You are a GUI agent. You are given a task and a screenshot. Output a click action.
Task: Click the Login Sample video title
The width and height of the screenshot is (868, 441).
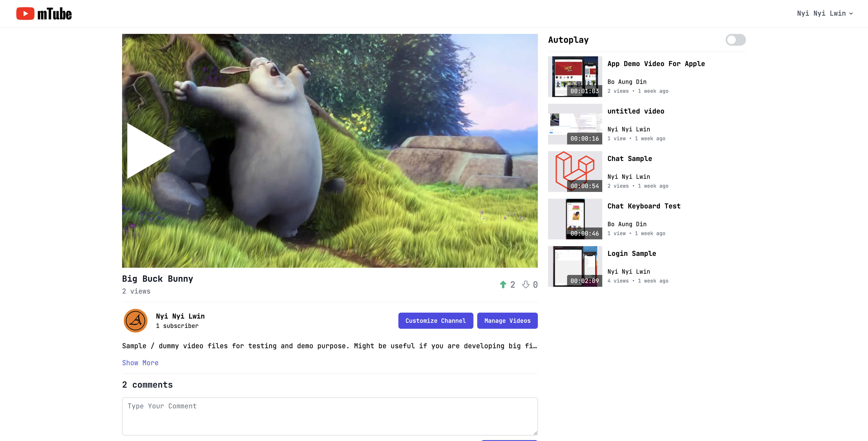(x=632, y=254)
